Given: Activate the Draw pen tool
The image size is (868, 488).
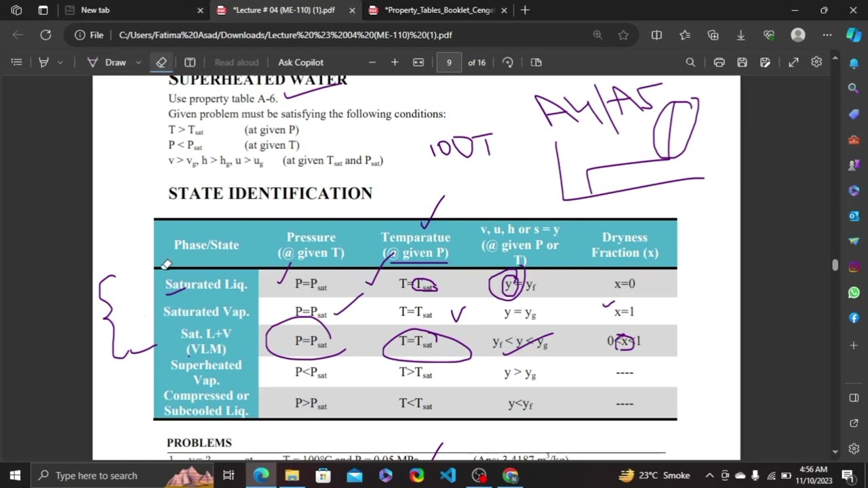Looking at the screenshot, I should pos(108,62).
